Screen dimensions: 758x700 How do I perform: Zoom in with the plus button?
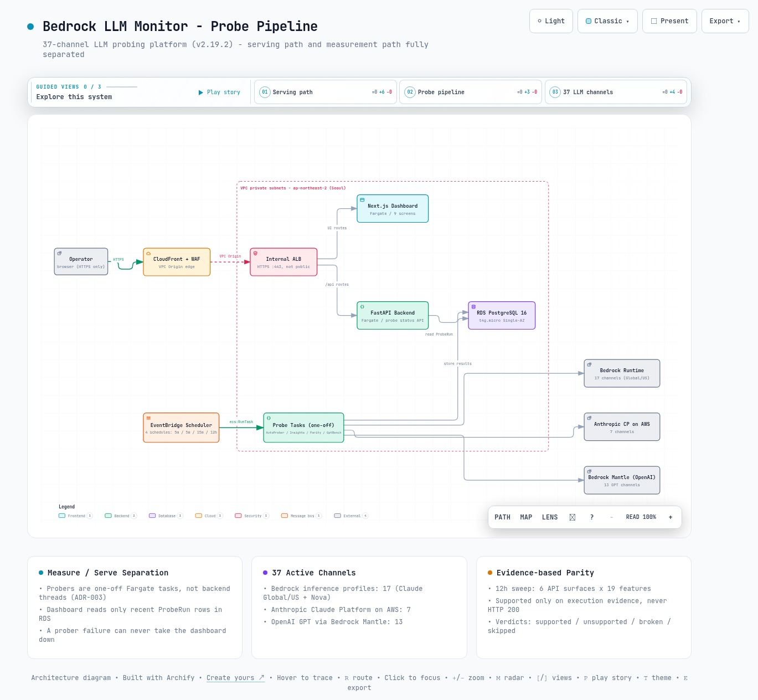click(671, 517)
